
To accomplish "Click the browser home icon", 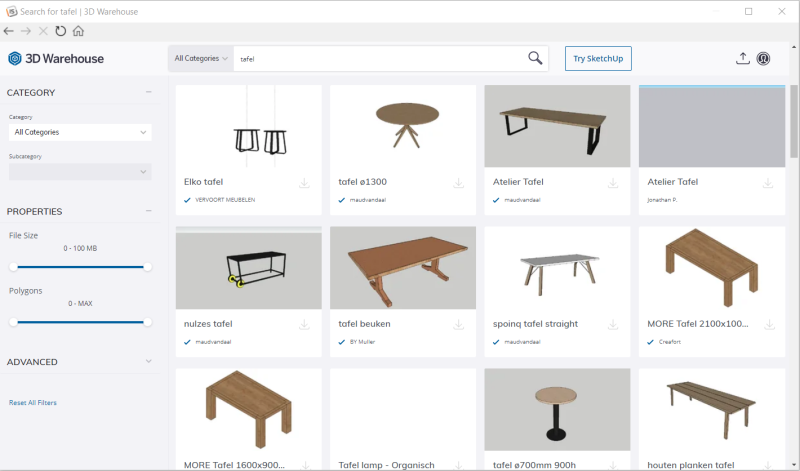I will point(78,31).
